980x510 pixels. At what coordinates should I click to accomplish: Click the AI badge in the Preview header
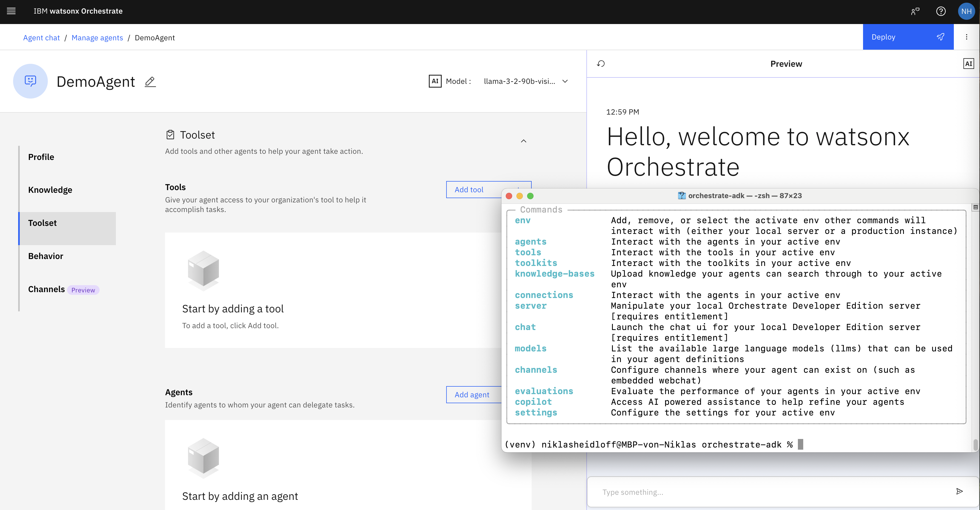pos(969,64)
